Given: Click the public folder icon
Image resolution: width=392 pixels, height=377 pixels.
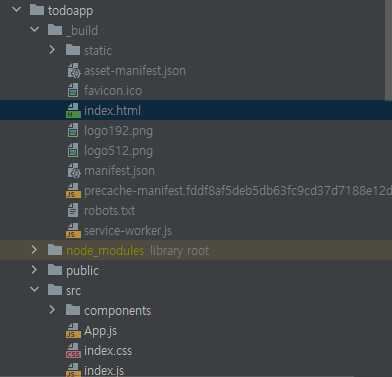Looking at the screenshot, I should [55, 270].
